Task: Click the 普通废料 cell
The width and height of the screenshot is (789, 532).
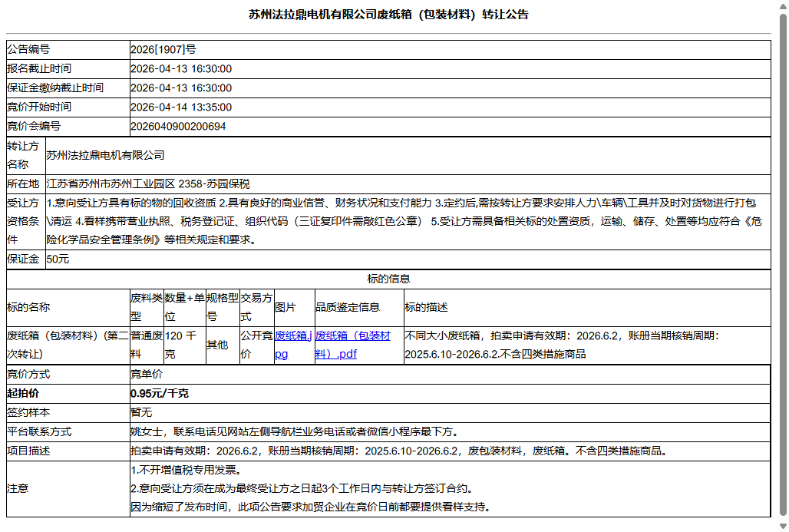Action: 147,345
